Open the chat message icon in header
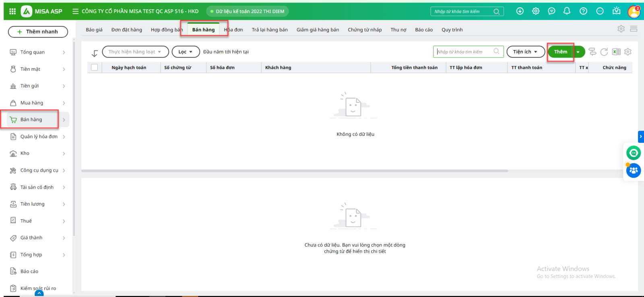The height and width of the screenshot is (297, 644). click(x=551, y=11)
